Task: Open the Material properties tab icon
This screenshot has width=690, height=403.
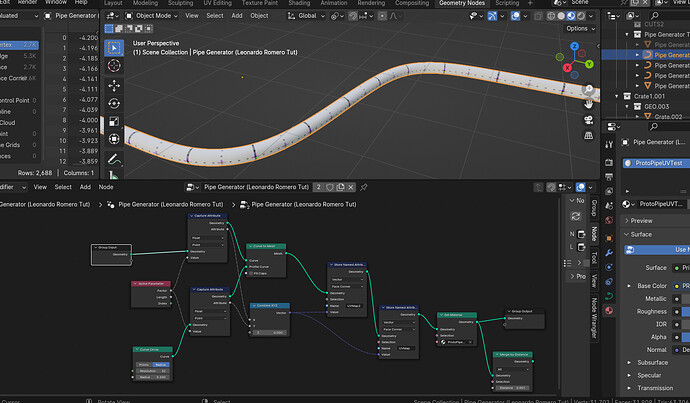Action: pos(609,311)
